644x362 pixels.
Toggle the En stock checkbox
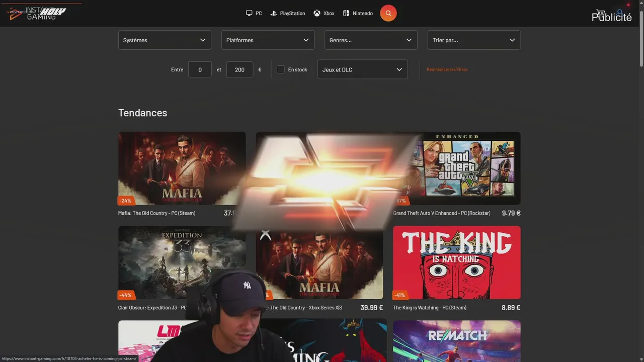point(281,69)
